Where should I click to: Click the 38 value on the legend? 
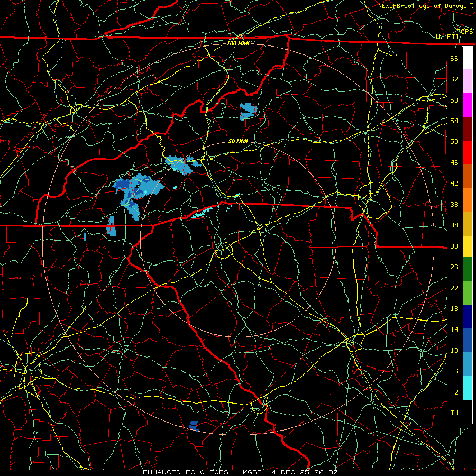point(454,204)
